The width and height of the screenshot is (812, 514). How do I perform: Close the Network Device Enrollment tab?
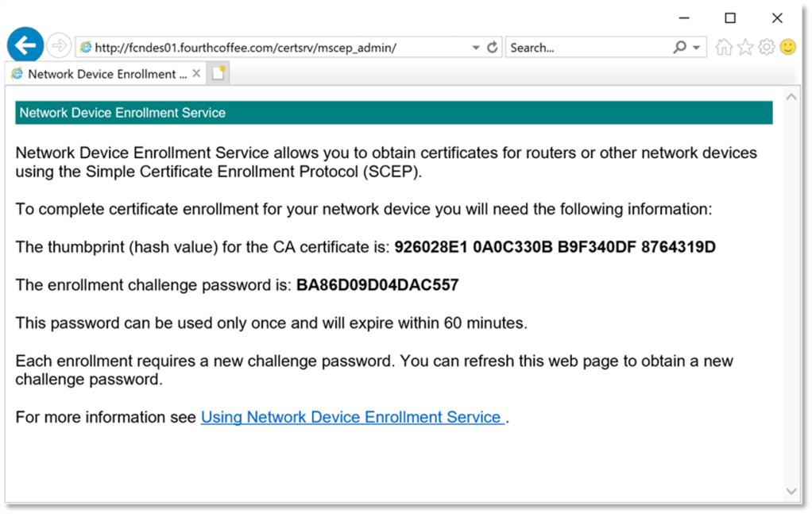coord(196,74)
